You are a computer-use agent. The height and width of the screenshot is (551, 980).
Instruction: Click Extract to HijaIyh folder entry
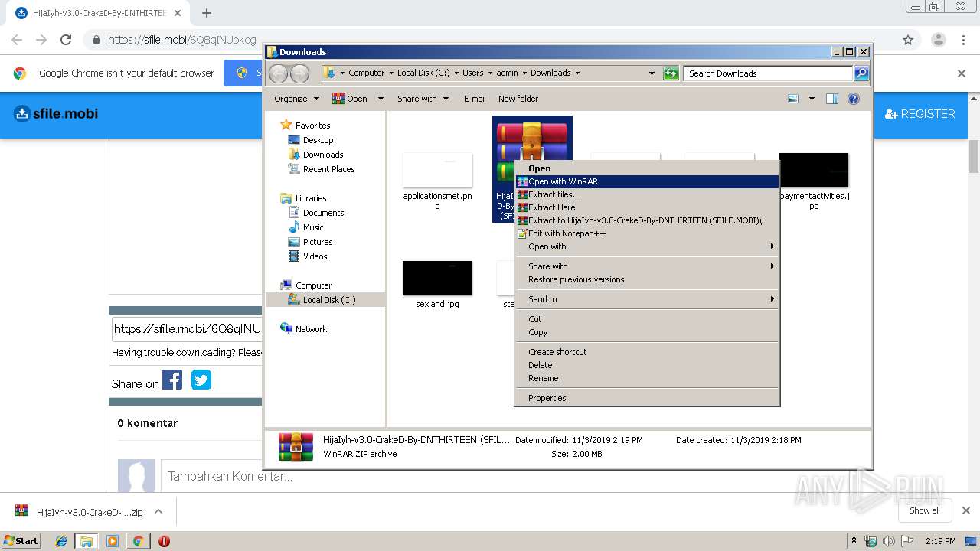click(x=647, y=220)
